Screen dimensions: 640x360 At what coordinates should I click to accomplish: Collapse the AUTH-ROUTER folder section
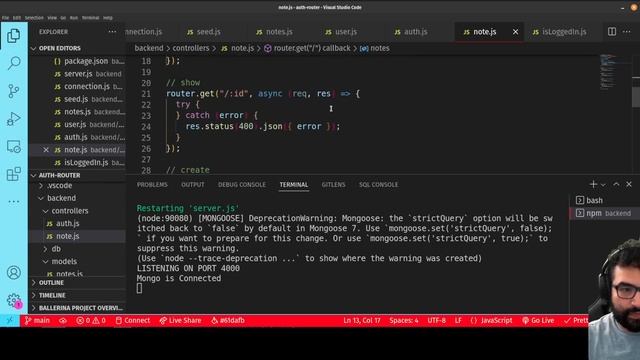click(x=77, y=175)
